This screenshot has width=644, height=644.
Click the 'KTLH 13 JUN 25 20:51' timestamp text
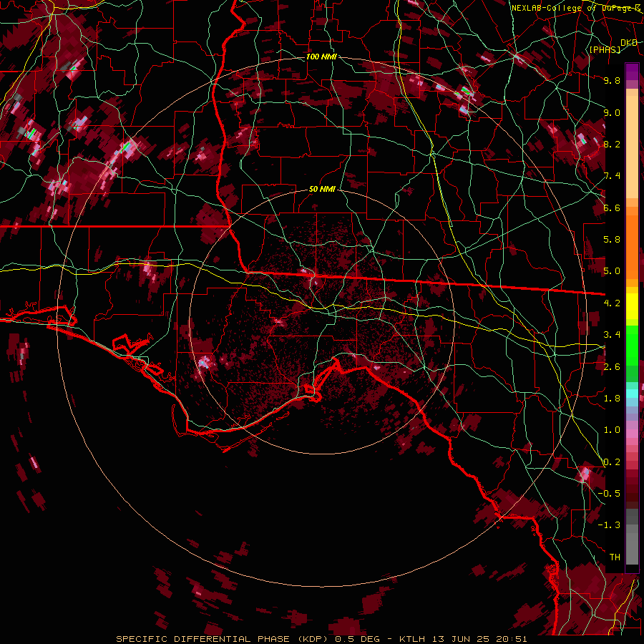point(463,639)
